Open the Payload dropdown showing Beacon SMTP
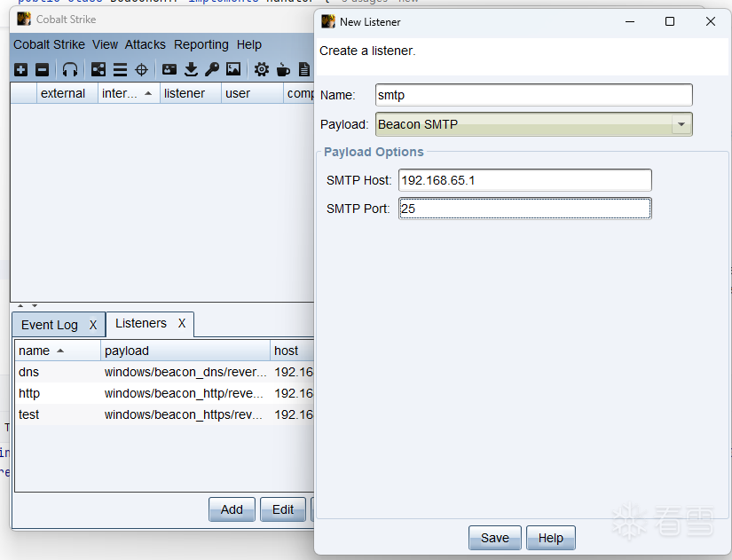Screen dimensions: 732x560 coord(533,125)
